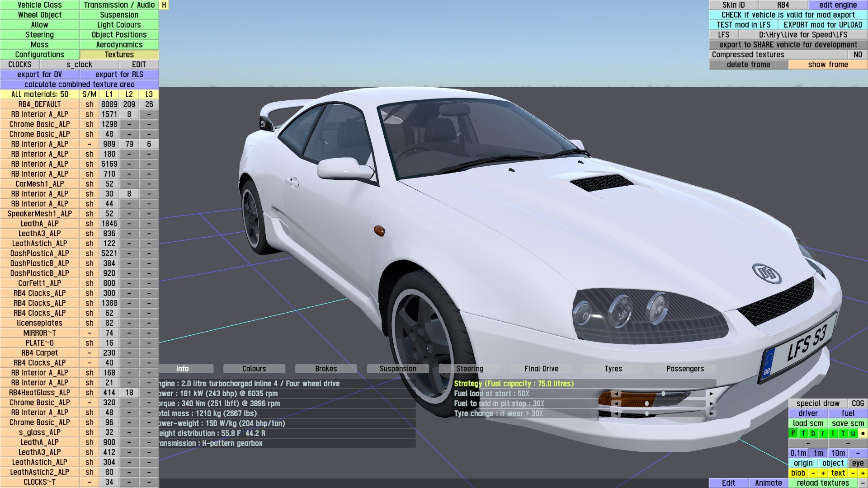Click EXPORT mod for UPLOAD

coord(822,25)
